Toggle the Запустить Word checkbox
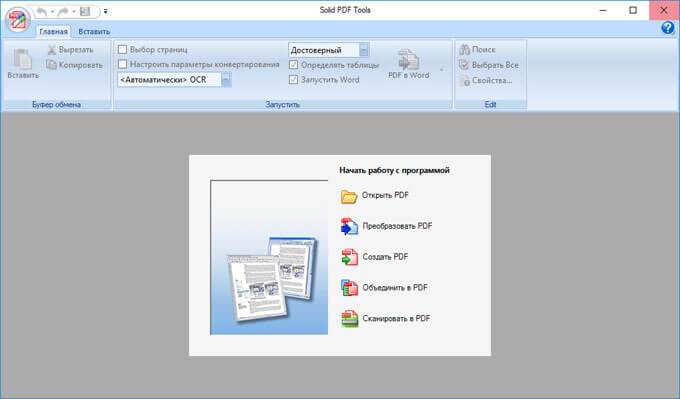The width and height of the screenshot is (680, 399). pyautogui.click(x=294, y=79)
